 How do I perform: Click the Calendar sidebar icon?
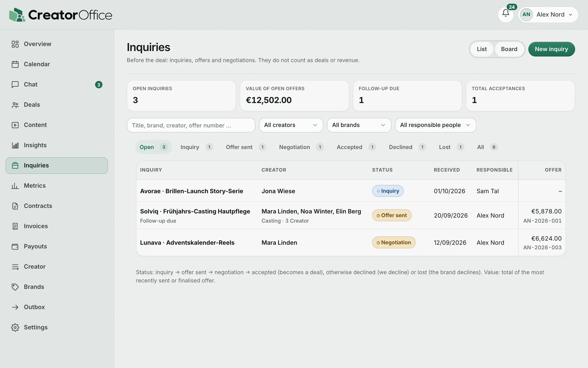15,64
